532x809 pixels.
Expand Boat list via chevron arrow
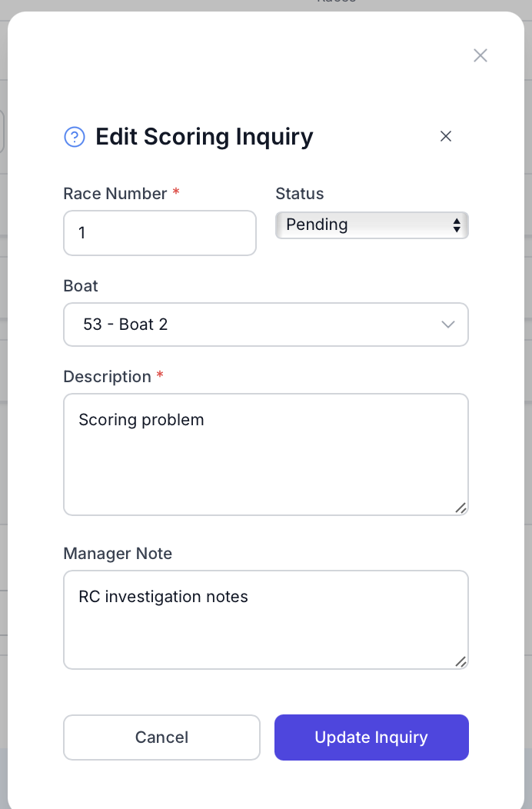pyautogui.click(x=448, y=325)
